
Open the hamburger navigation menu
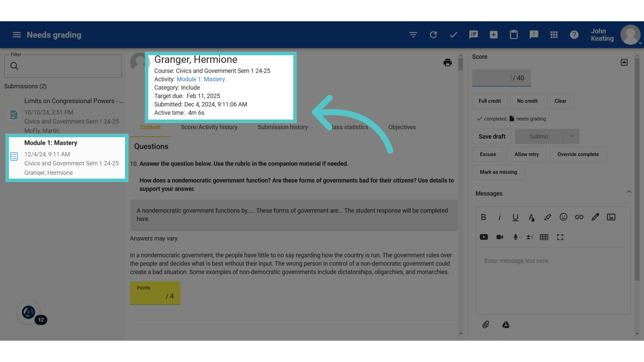[16, 35]
